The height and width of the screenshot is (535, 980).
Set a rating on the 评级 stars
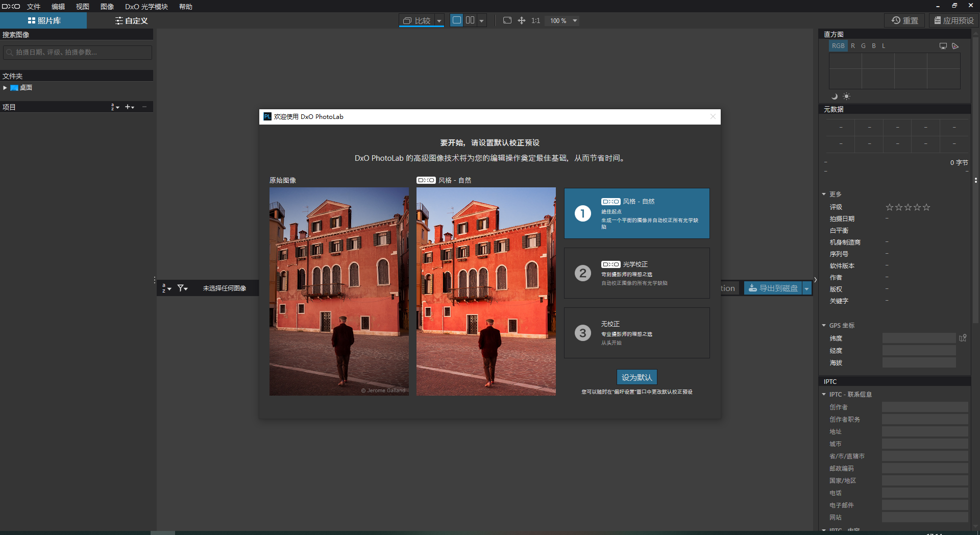[908, 207]
